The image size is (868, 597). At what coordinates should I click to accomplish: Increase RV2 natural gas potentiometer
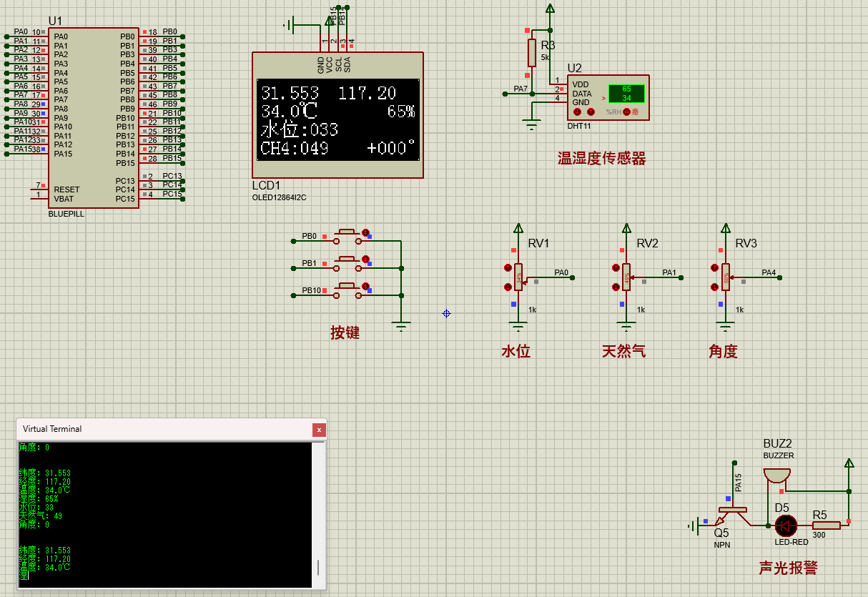pos(616,268)
